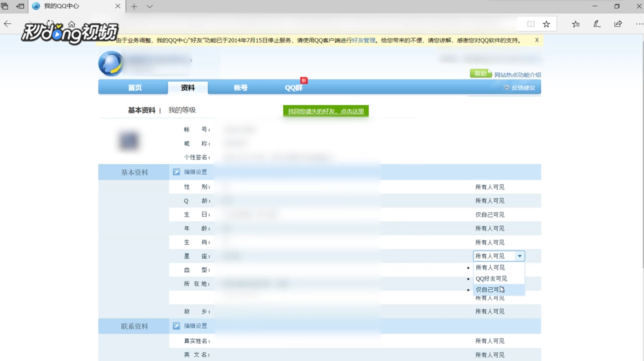
Task: Open the 好友管理 link in notice
Action: click(363, 40)
